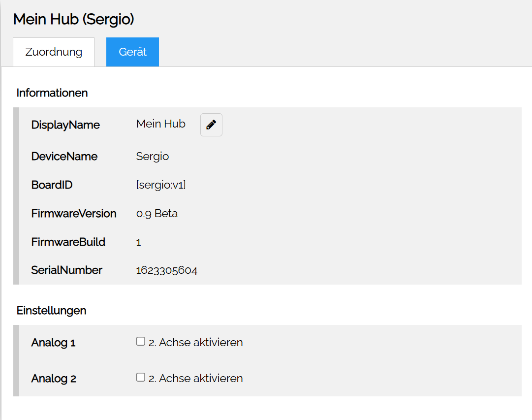Screen dimensions: 532x420
Task: Select the Einstellungen section heading
Action: pos(51,310)
